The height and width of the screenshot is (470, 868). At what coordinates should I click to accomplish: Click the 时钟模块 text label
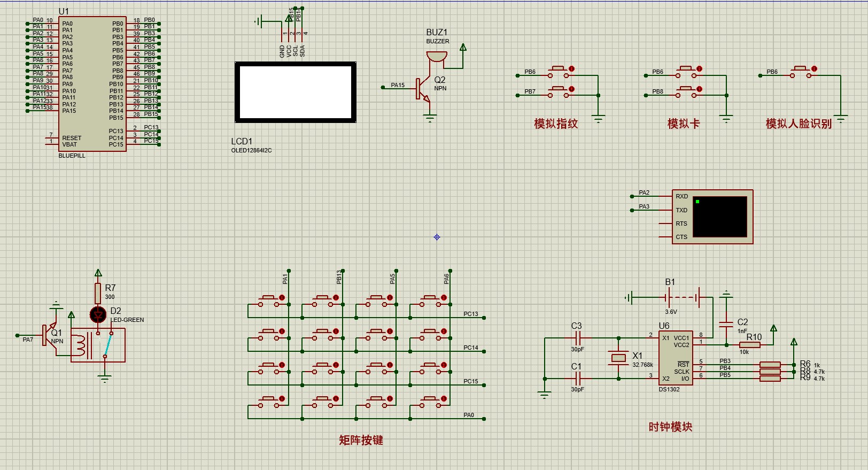pyautogui.click(x=670, y=427)
